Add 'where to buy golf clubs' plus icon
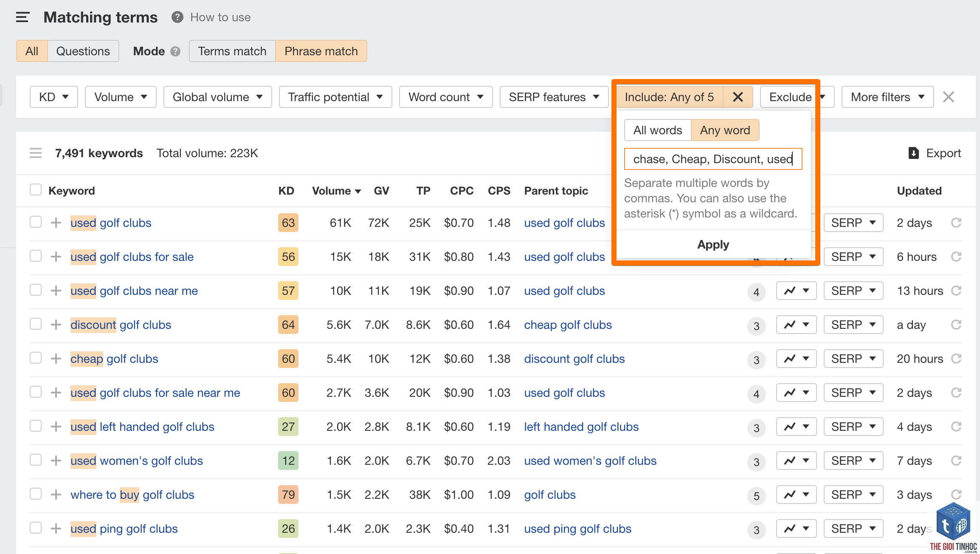The width and height of the screenshot is (980, 554). click(56, 495)
